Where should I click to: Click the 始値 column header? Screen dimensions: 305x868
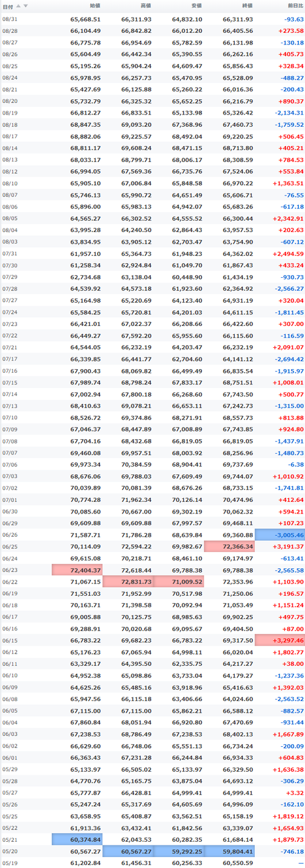95,5
